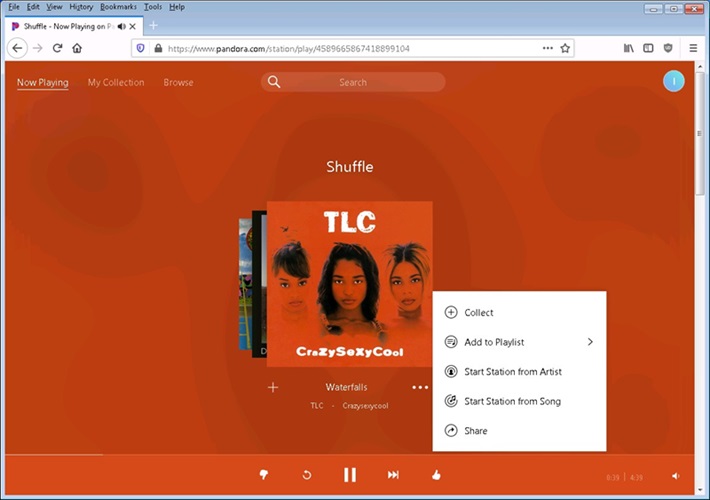Go to the browser home page

[x=77, y=48]
